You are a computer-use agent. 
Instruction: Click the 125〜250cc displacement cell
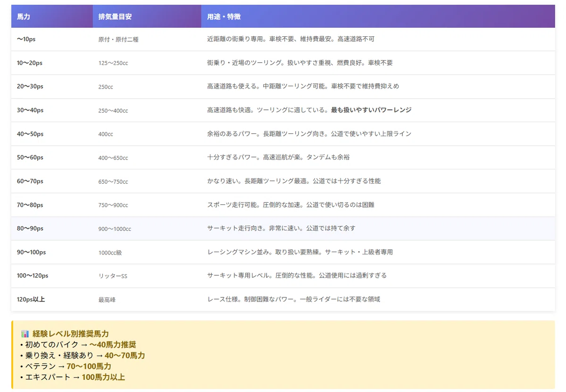pyautogui.click(x=147, y=63)
